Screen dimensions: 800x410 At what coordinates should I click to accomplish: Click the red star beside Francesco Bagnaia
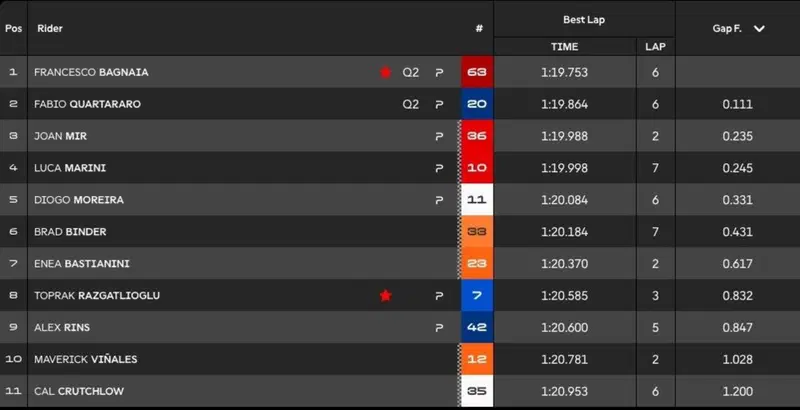tap(386, 72)
